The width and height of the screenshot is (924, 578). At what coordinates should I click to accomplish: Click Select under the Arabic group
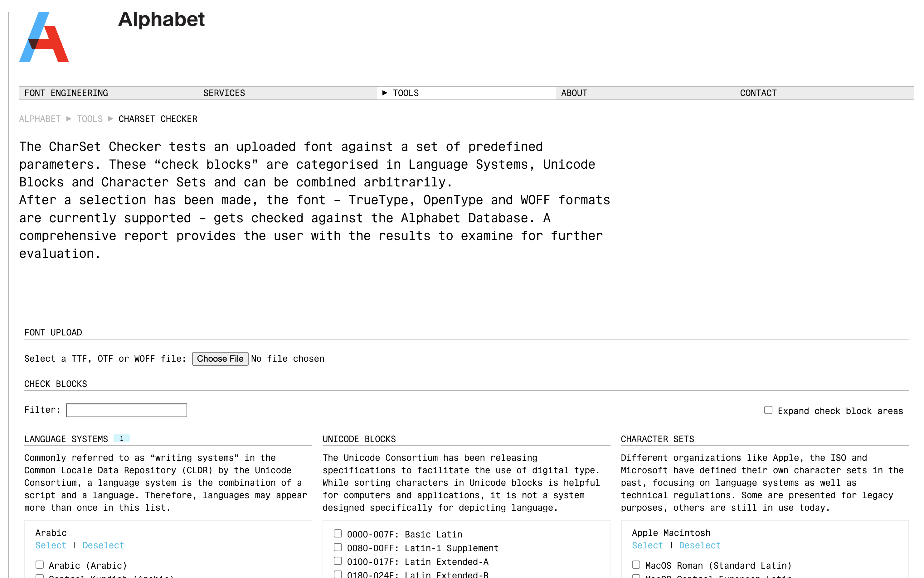click(51, 546)
